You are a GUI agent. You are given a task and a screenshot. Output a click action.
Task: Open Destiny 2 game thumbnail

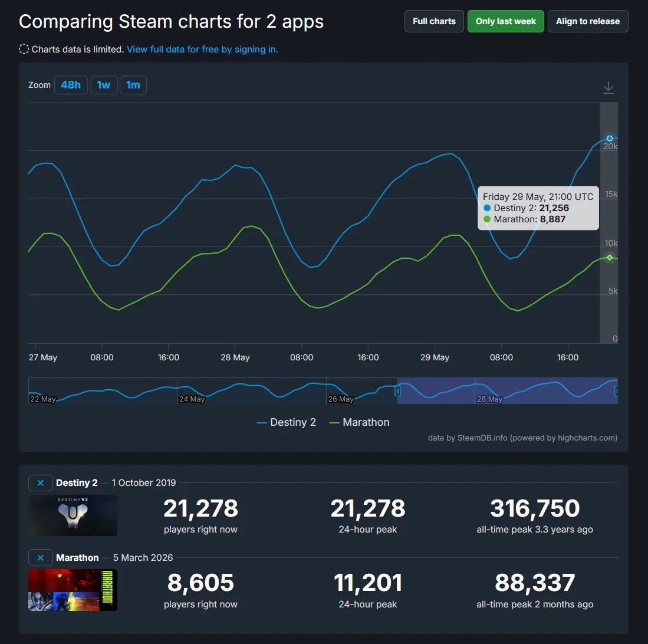[x=73, y=515]
